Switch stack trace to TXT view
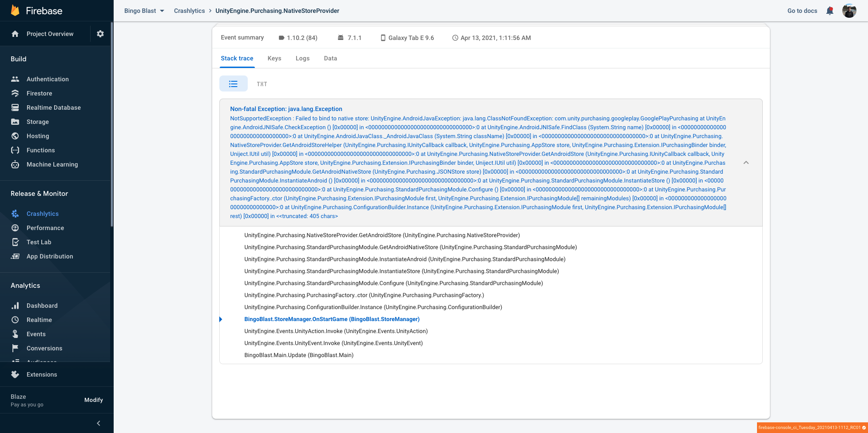 click(x=262, y=84)
